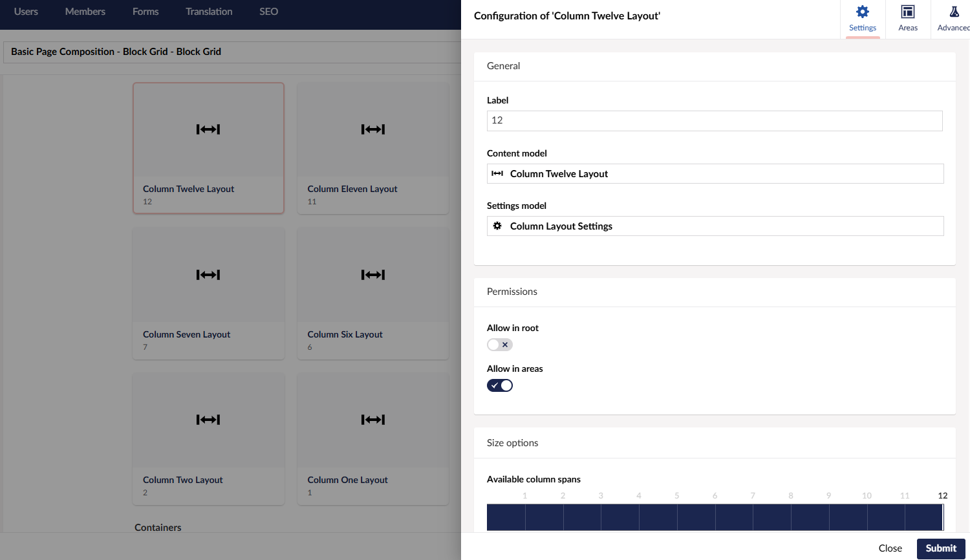The height and width of the screenshot is (560, 970).
Task: Open the Forms section
Action: coord(145,12)
